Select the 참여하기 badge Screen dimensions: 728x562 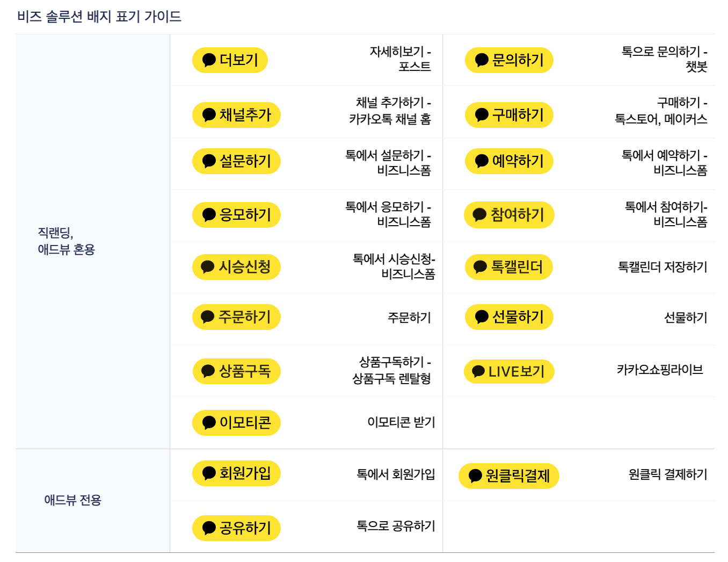pos(509,215)
